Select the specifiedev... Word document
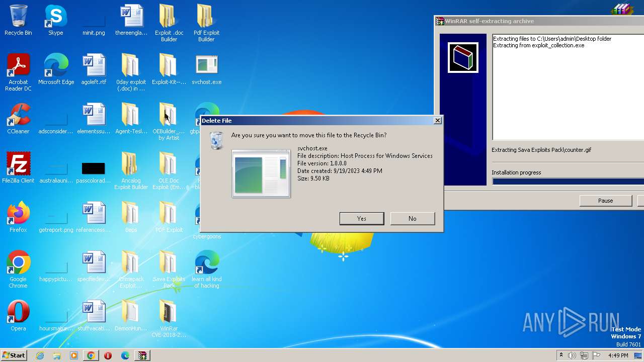644x362 pixels. [94, 266]
